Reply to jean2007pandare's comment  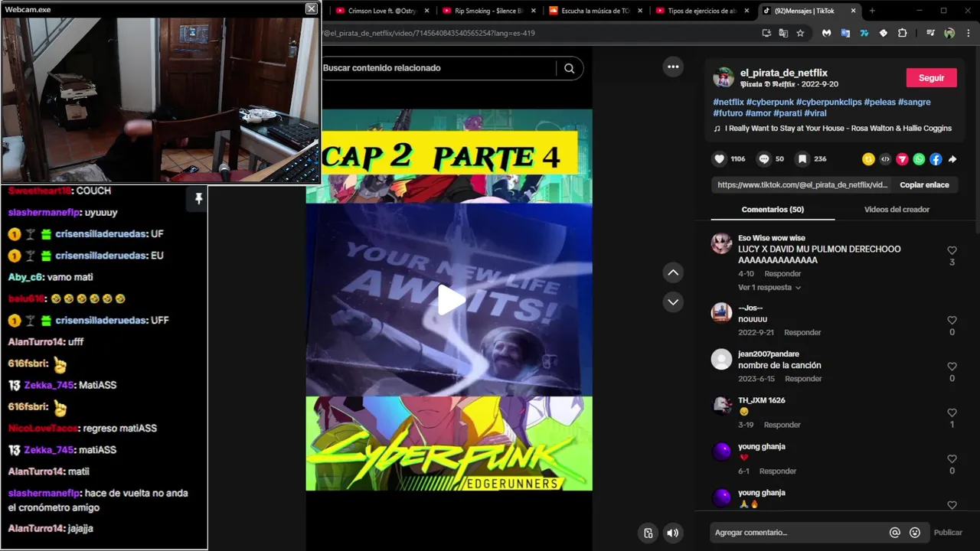(x=803, y=379)
